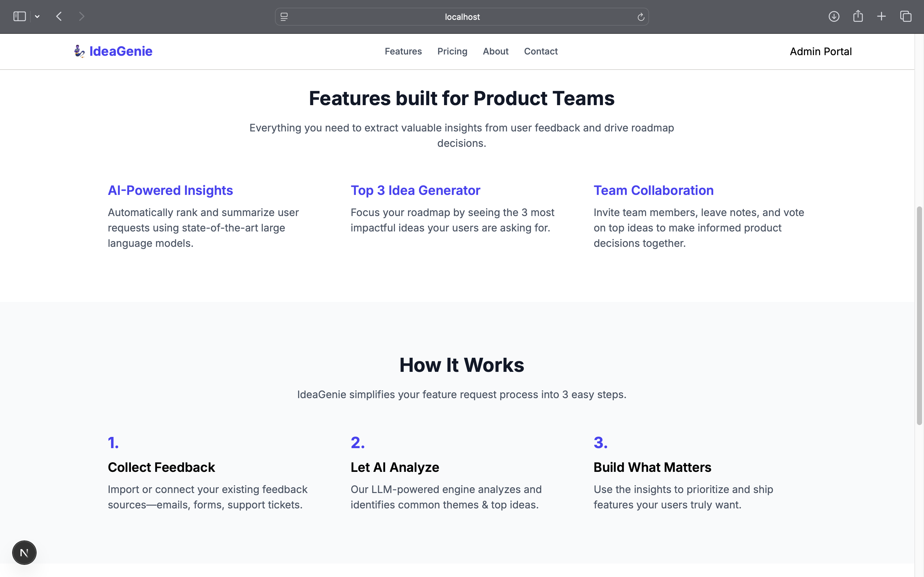Open the page settings reader icon
This screenshot has height=577, width=924.
(284, 17)
